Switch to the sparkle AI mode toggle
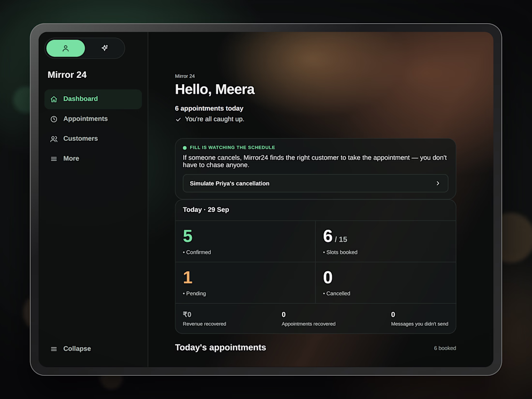 (x=104, y=48)
